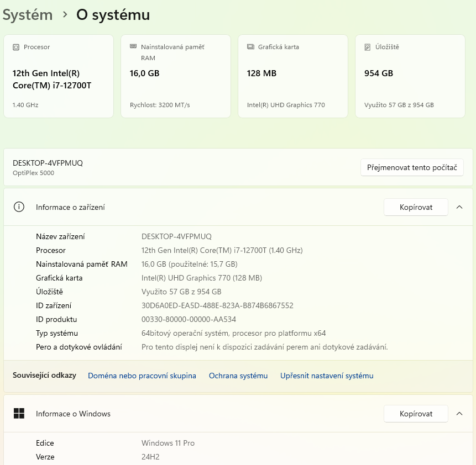Click Přejmenovat tento počítač button
Viewport: 476px width, 465px height.
pyautogui.click(x=412, y=167)
